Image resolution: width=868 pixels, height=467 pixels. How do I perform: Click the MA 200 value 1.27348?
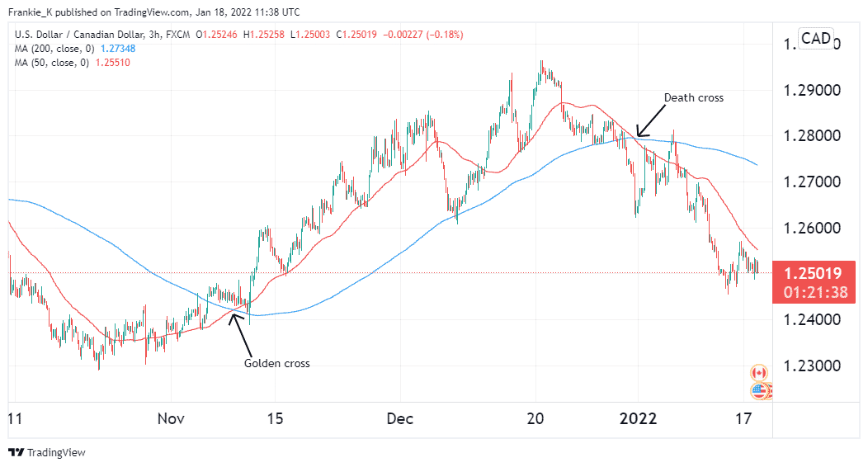click(118, 49)
